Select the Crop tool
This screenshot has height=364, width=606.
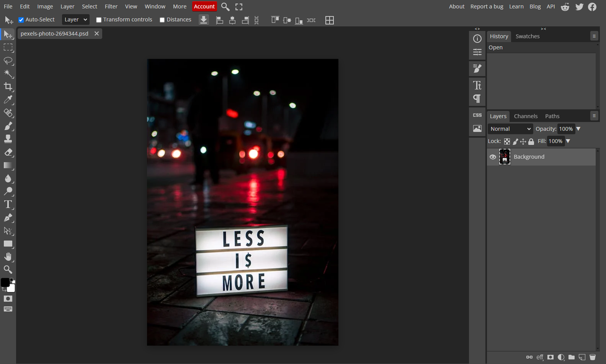point(8,87)
